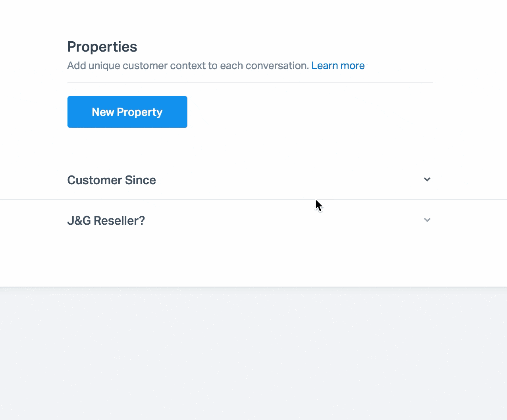Click the New Property button
The image size is (507, 420).
[127, 112]
